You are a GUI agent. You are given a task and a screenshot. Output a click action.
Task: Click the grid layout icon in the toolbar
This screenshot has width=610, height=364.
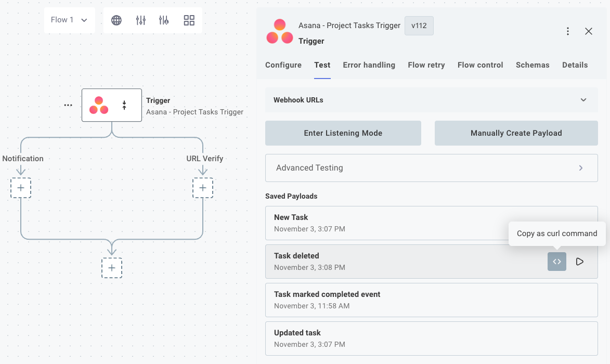pos(188,20)
